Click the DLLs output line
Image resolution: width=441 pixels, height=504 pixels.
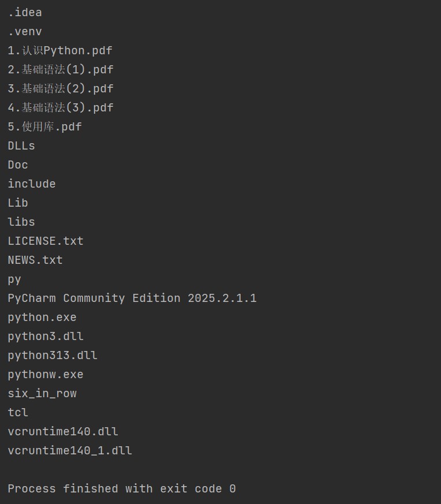(21, 146)
